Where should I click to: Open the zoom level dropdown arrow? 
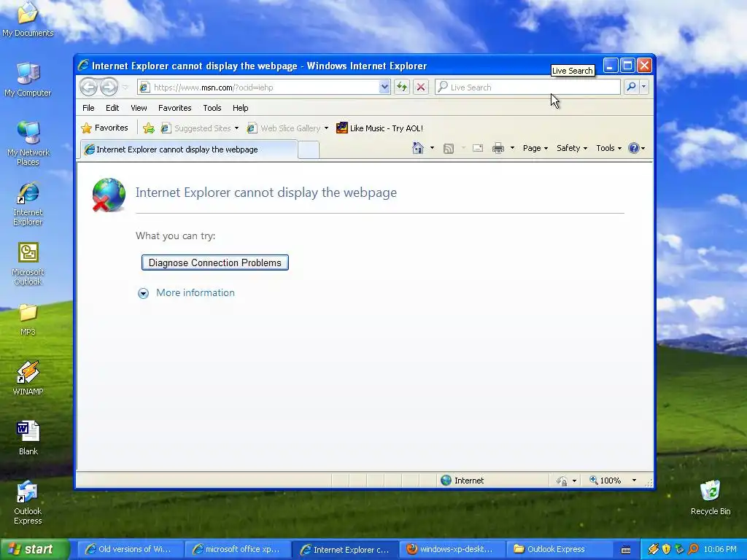[634, 481]
